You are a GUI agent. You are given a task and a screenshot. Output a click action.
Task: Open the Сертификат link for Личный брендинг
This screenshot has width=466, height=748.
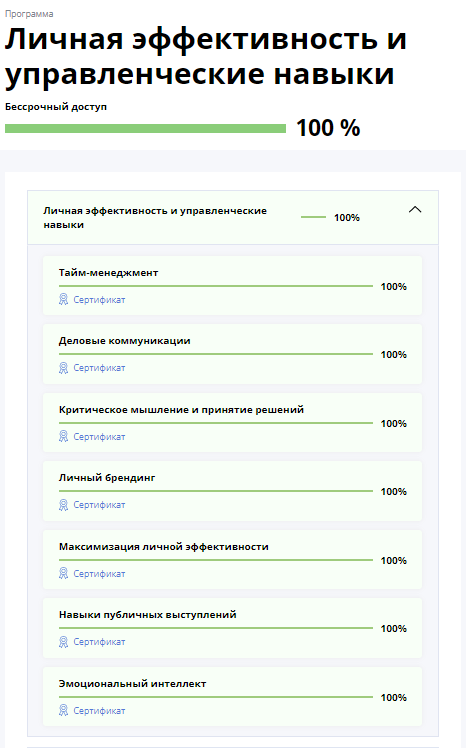(99, 505)
